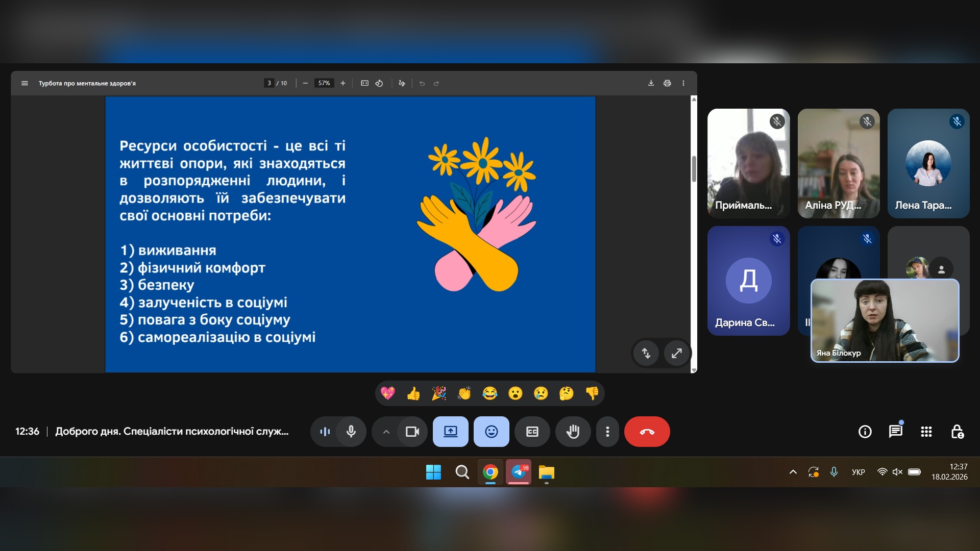Viewport: 980px width, 551px height.
Task: Open PDF viewer more actions menu
Action: coord(683,83)
